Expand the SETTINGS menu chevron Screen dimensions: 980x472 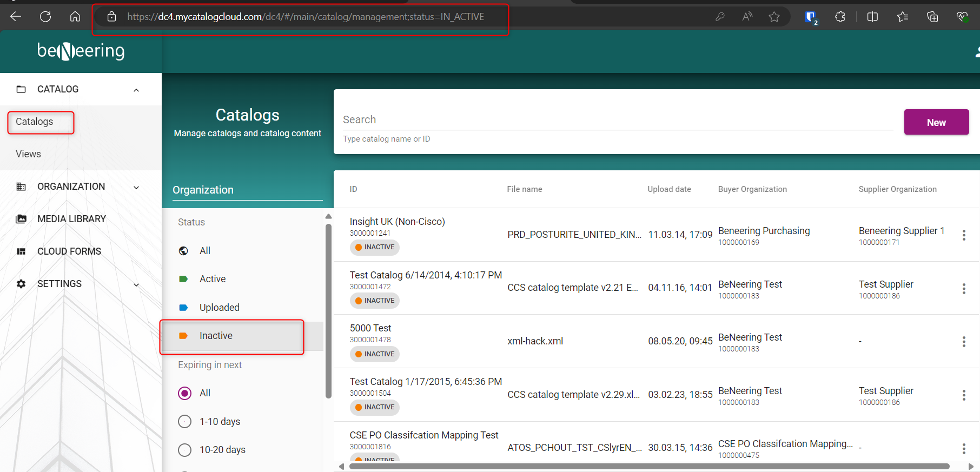pyautogui.click(x=136, y=284)
